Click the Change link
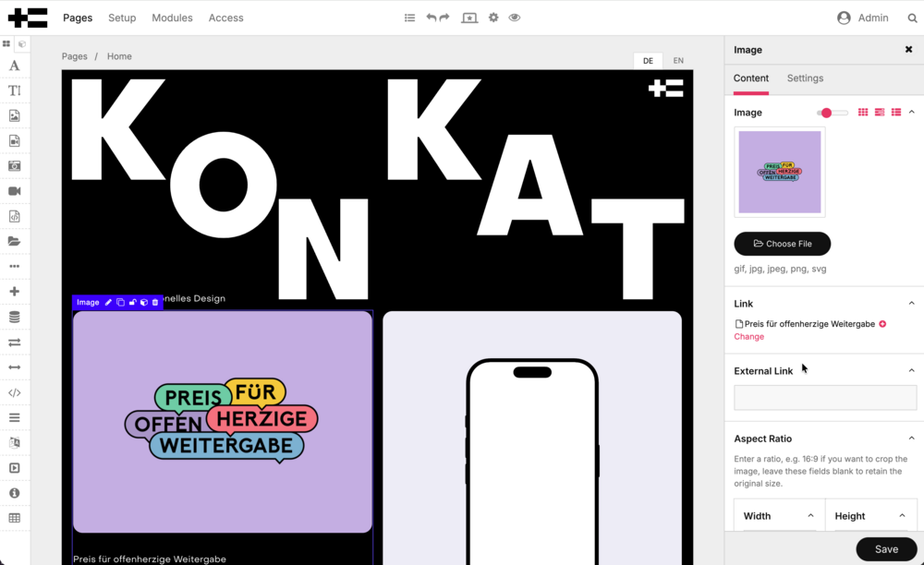Viewport: 924px width, 565px height. (x=748, y=337)
